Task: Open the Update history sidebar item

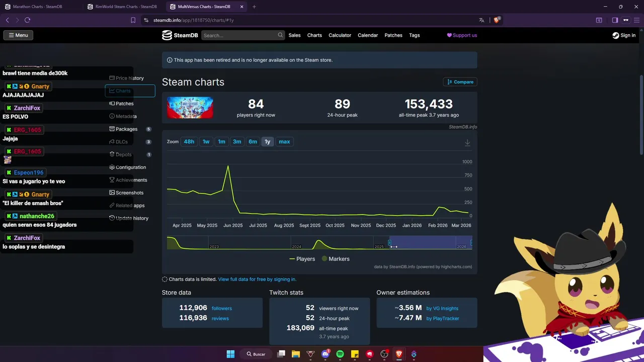Action: click(x=130, y=218)
